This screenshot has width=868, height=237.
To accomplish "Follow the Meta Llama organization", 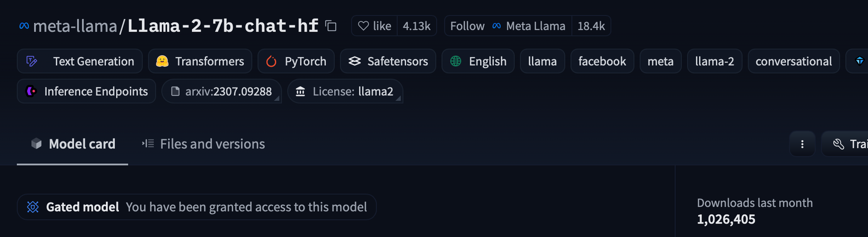I will pyautogui.click(x=468, y=26).
